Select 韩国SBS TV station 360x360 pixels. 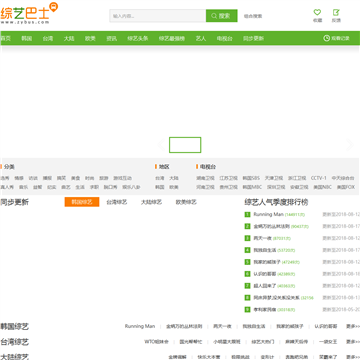point(251,178)
